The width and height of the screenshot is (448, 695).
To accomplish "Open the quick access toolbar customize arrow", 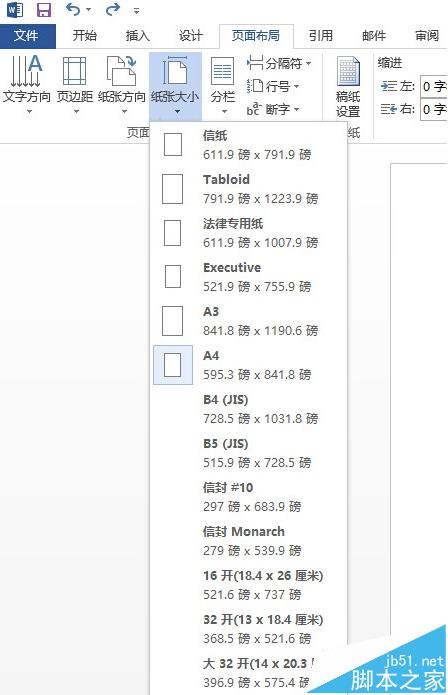I will (x=136, y=10).
